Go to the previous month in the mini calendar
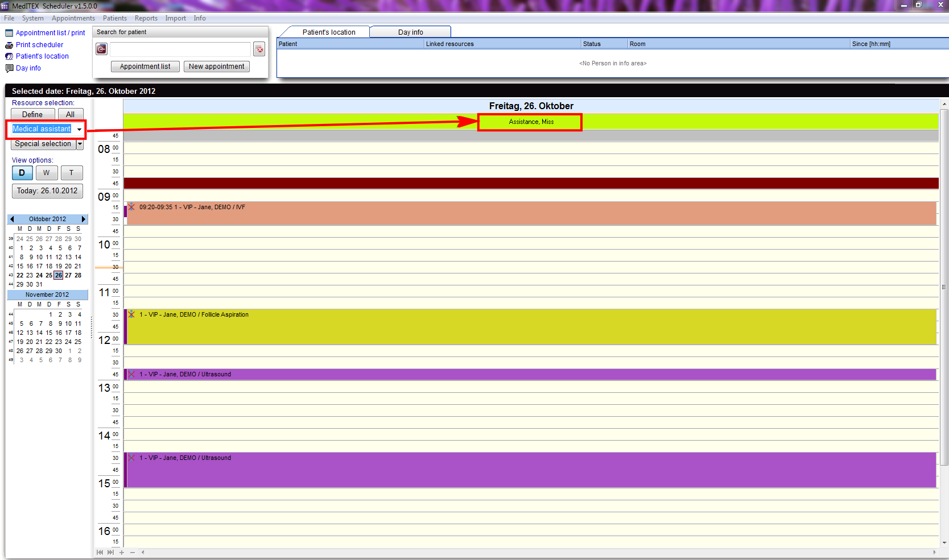This screenshot has width=949, height=560. 12,219
